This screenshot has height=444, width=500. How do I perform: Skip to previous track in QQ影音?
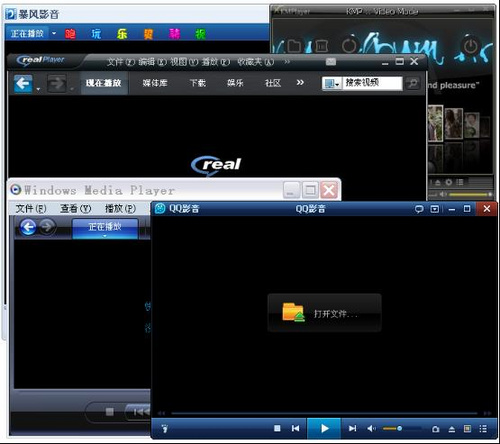point(295,428)
